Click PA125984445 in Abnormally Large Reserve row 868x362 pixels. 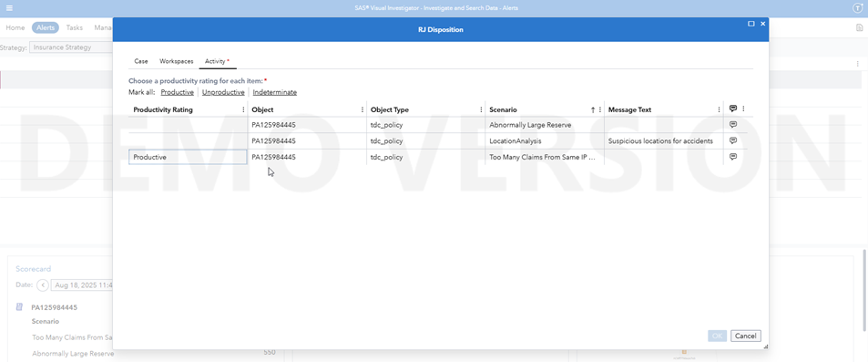pos(273,125)
